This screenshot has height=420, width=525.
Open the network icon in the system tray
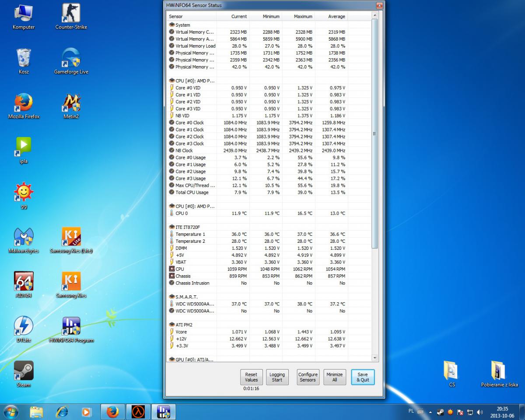470,412
